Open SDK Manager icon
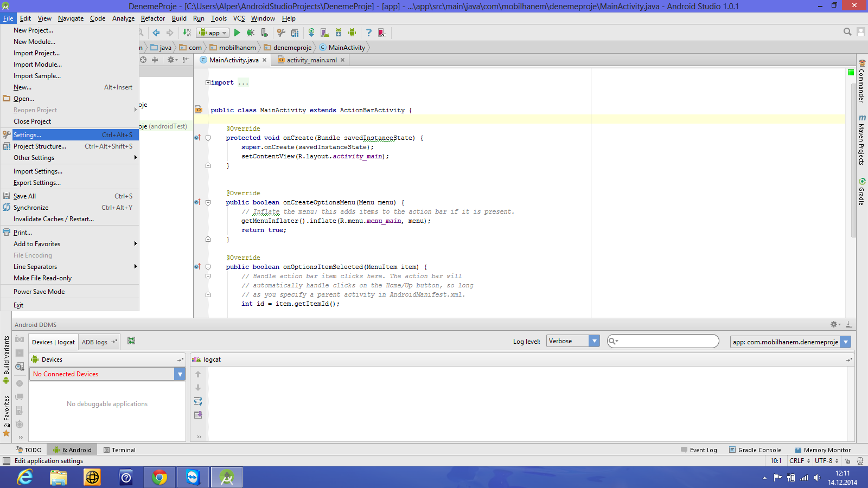This screenshot has height=488, width=868. coord(339,33)
